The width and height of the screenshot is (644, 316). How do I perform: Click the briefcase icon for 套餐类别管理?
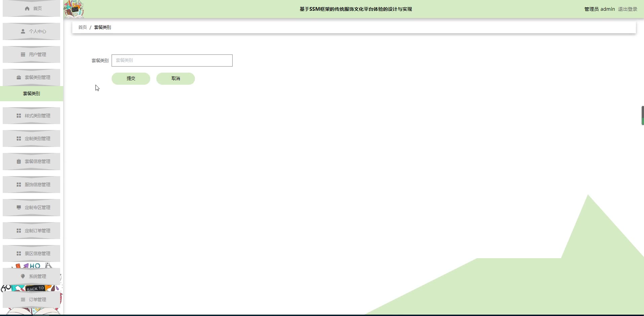(x=19, y=77)
